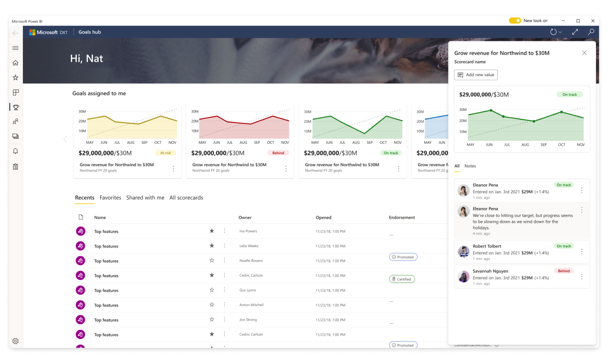Click the expand to full screen icon
Image resolution: width=608 pixels, height=364 pixels.
[x=575, y=32]
